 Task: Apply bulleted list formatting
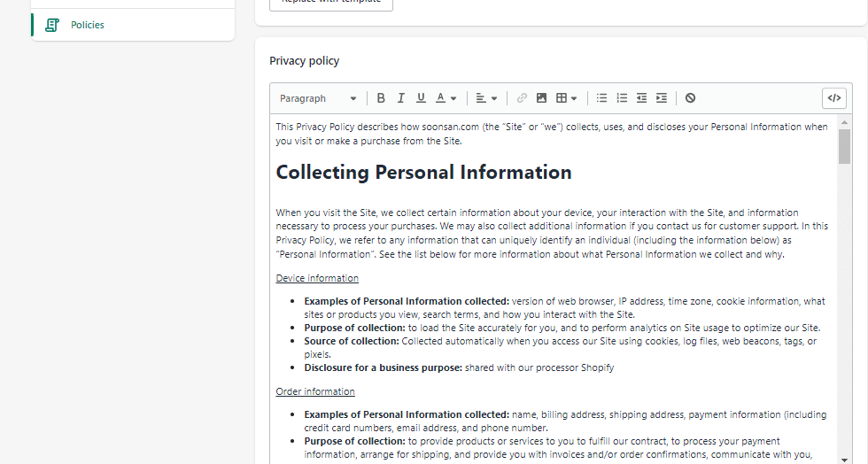coord(601,98)
